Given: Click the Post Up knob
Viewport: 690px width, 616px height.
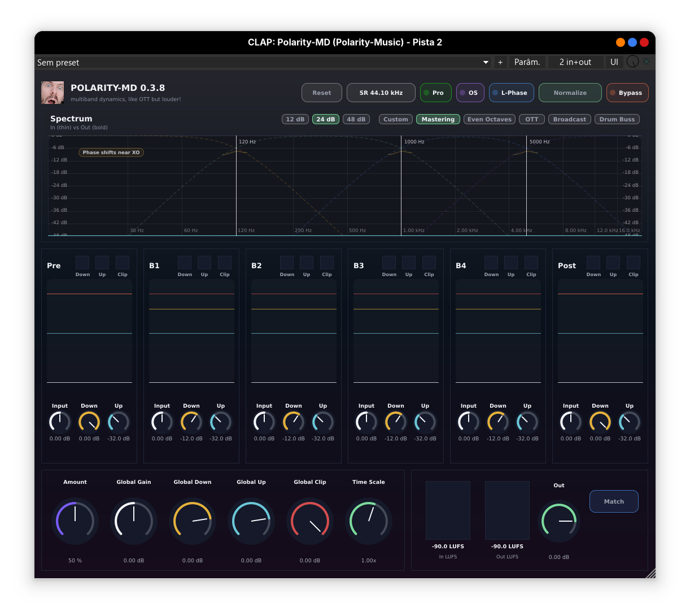Looking at the screenshot, I should (630, 422).
